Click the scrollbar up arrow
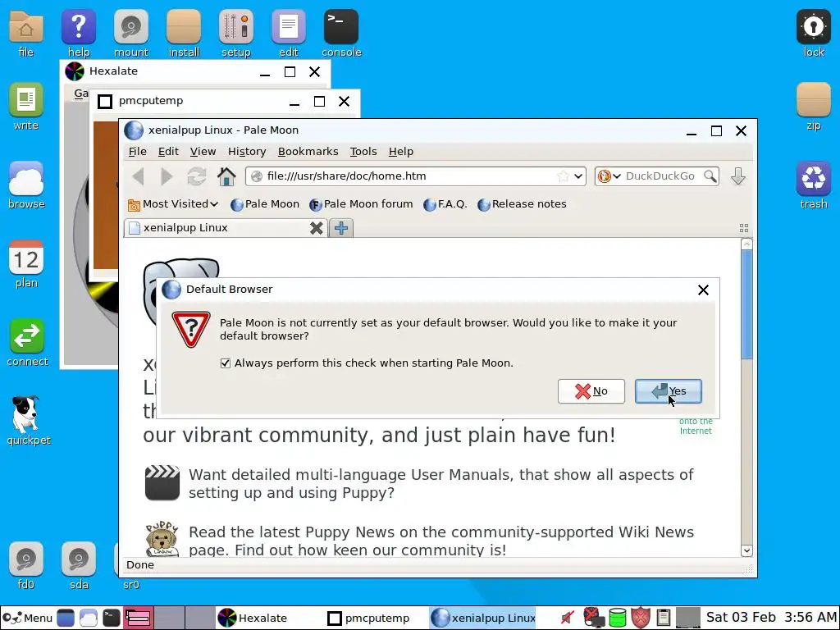Screen dimensions: 840x630 (x=746, y=244)
